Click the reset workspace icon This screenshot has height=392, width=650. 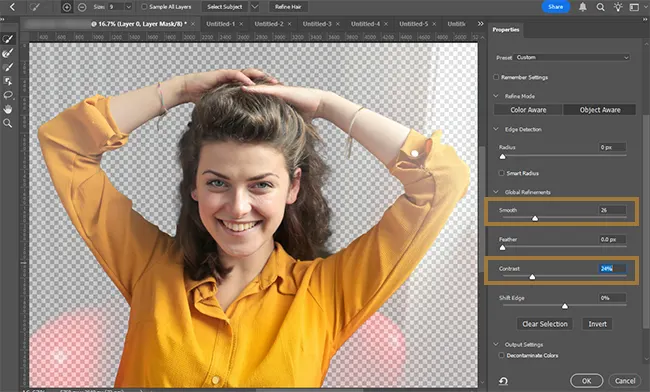pyautogui.click(x=503, y=381)
